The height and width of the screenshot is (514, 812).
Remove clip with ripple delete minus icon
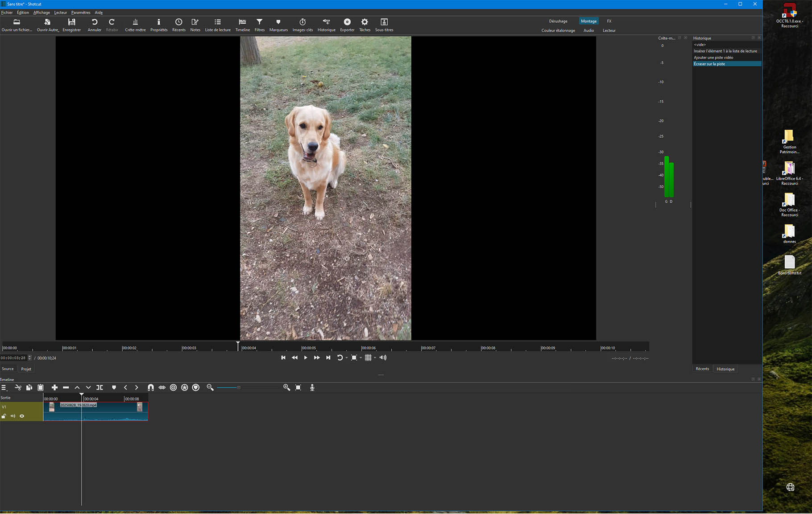(66, 387)
